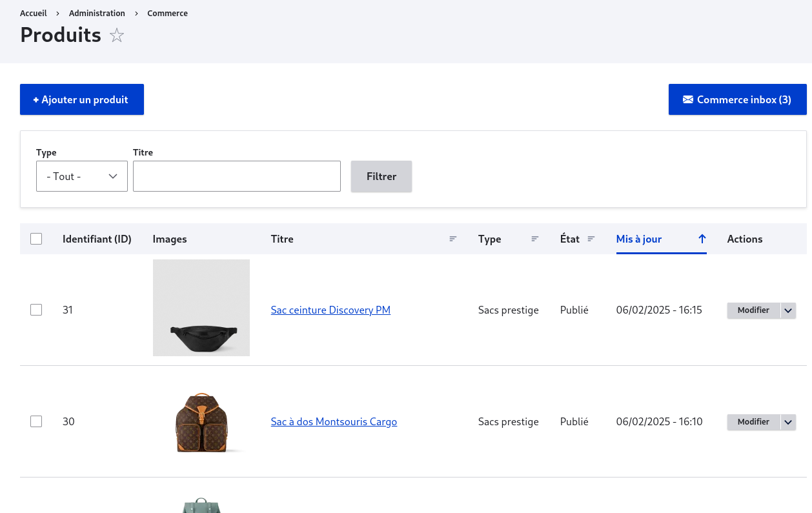Click the Identifiant (ID) column header
This screenshot has width=812, height=513.
[97, 239]
